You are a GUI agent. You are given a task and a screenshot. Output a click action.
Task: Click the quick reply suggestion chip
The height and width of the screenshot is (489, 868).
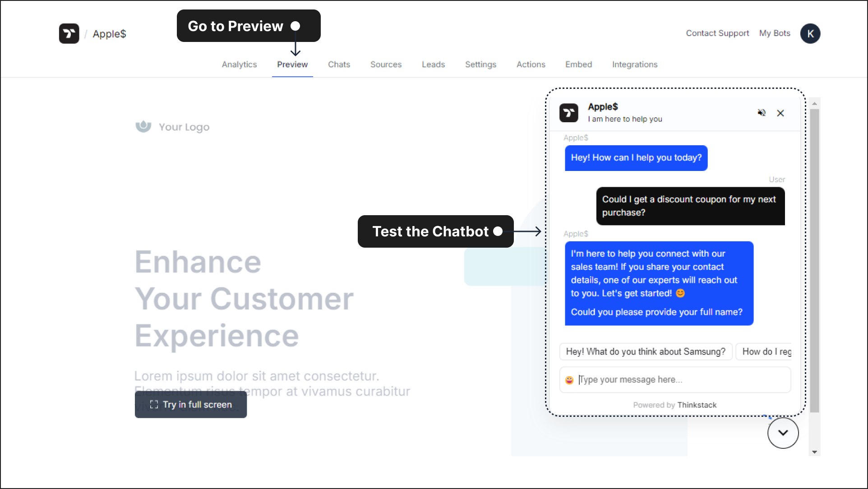point(646,351)
